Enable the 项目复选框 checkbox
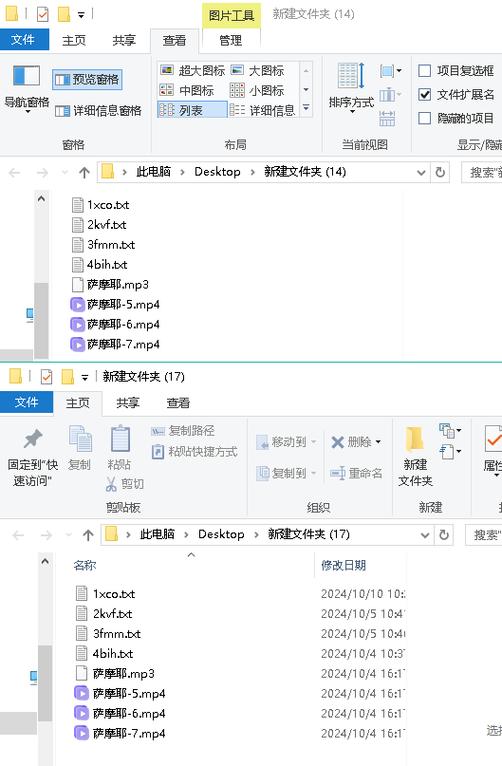Screen dimensions: 502x766 click(425, 71)
